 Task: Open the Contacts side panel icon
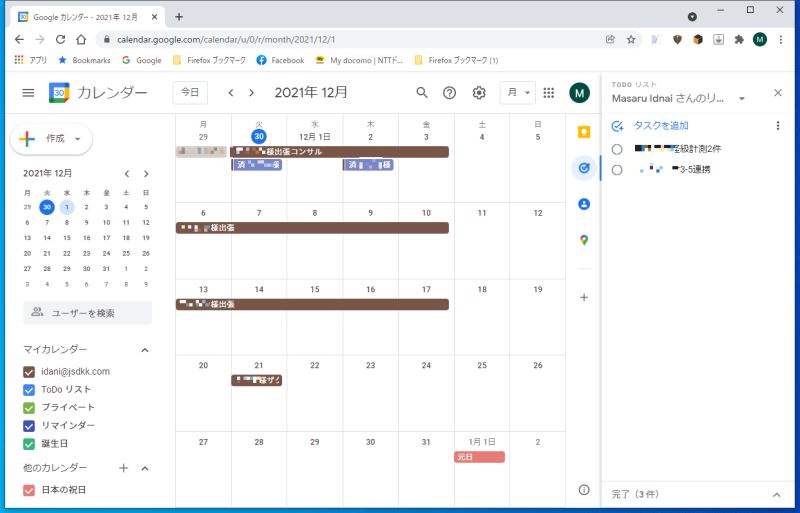tap(584, 204)
